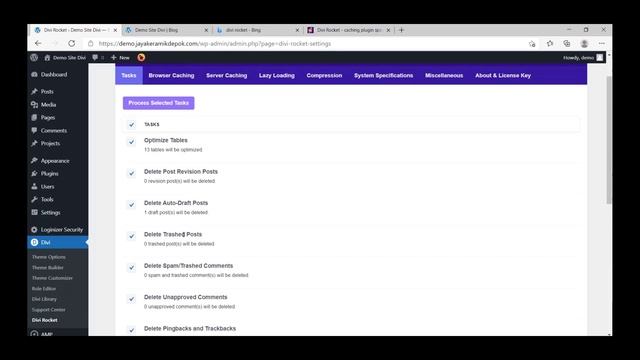
Task: Uncheck the Optimize Tables checkbox
Action: 131,142
